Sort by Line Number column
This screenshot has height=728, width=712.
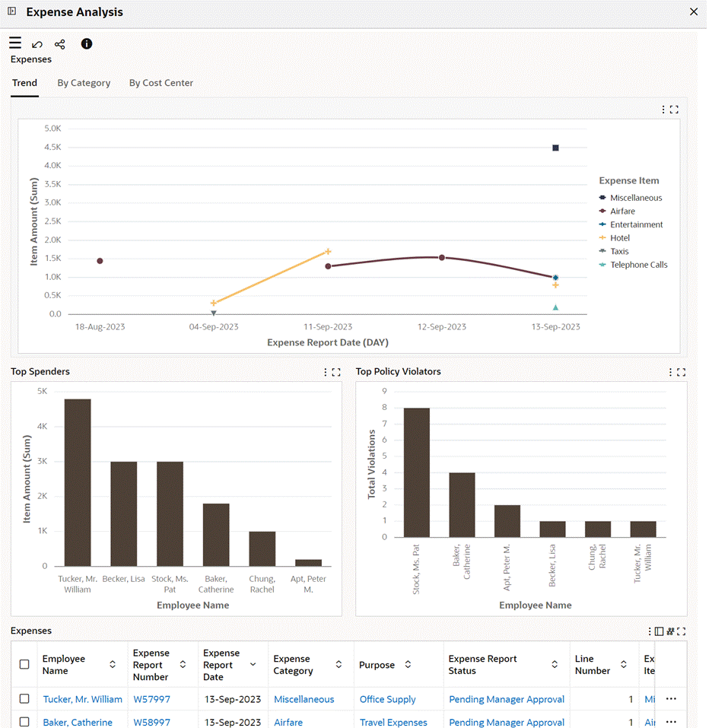pos(624,664)
